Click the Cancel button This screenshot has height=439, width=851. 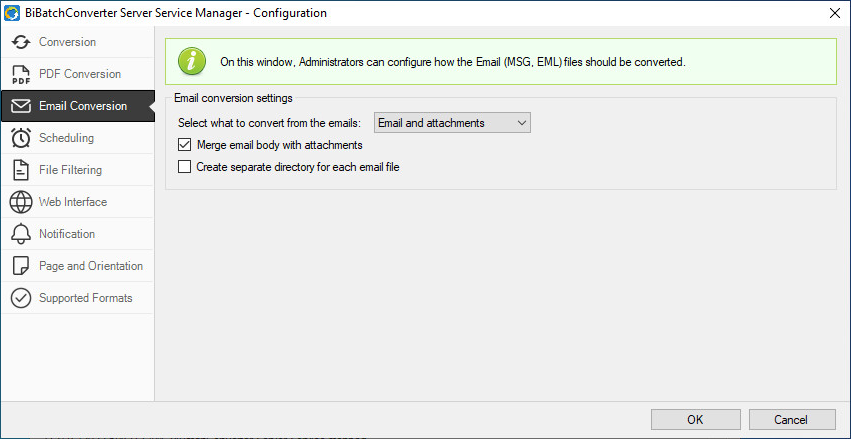coord(791,419)
